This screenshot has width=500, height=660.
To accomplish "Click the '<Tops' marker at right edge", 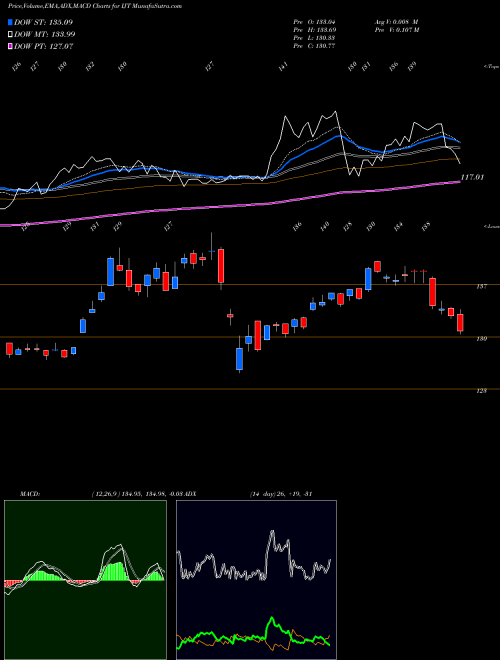I will [x=492, y=67].
